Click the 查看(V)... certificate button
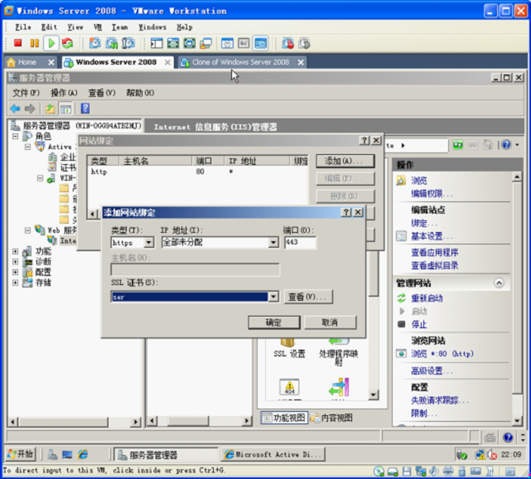 (308, 297)
